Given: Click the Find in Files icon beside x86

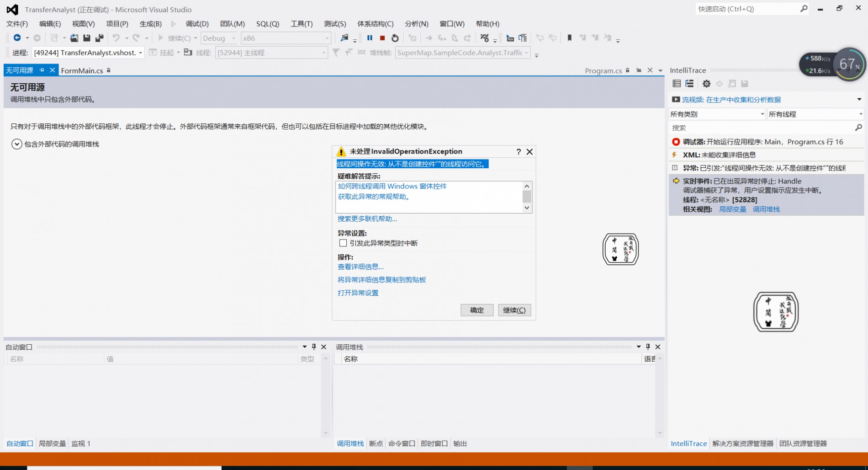Looking at the screenshot, I should [x=344, y=38].
